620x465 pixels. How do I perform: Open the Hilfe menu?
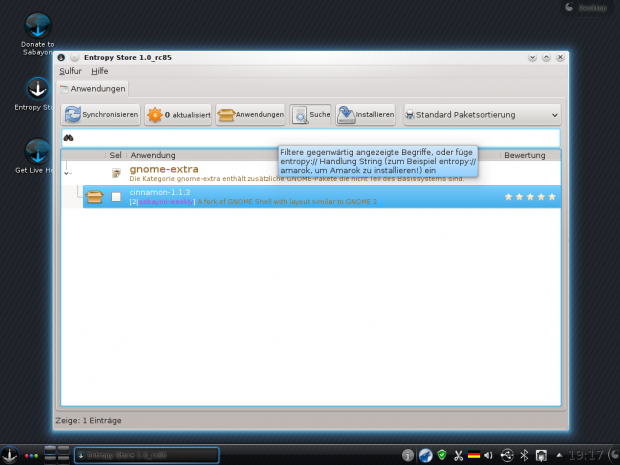100,71
